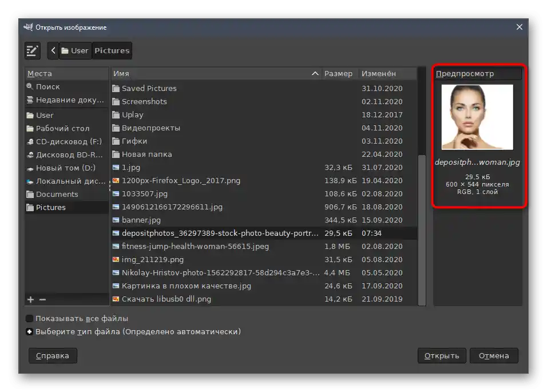Go back with the path arrow button
The image size is (547, 392).
tap(53, 50)
